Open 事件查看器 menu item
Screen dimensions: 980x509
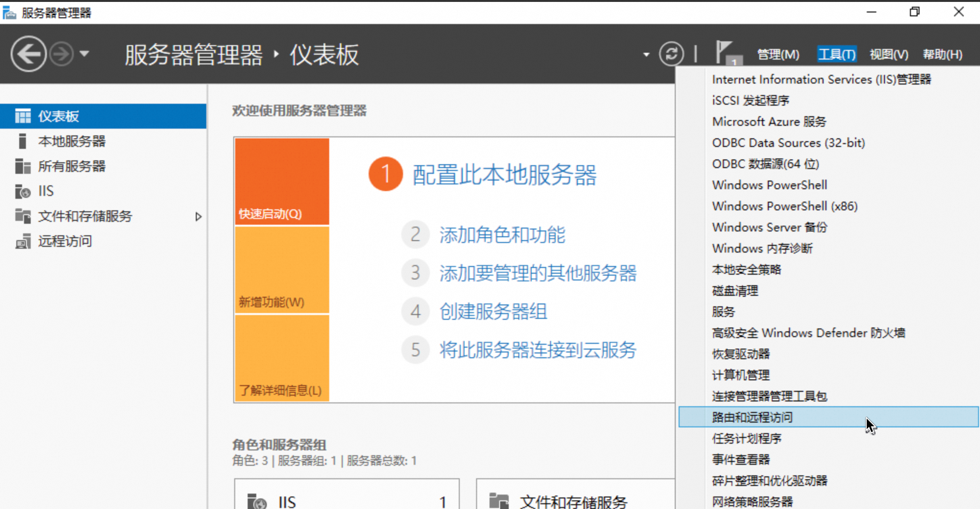pyautogui.click(x=828, y=460)
